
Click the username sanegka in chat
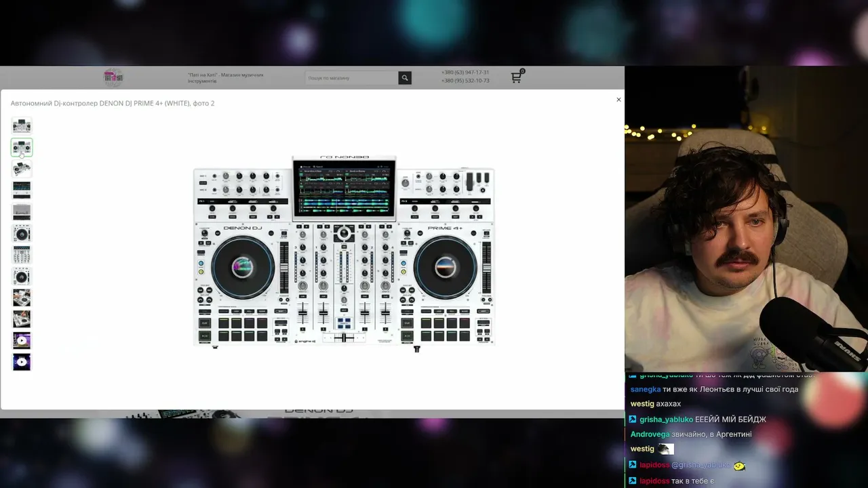coord(646,389)
